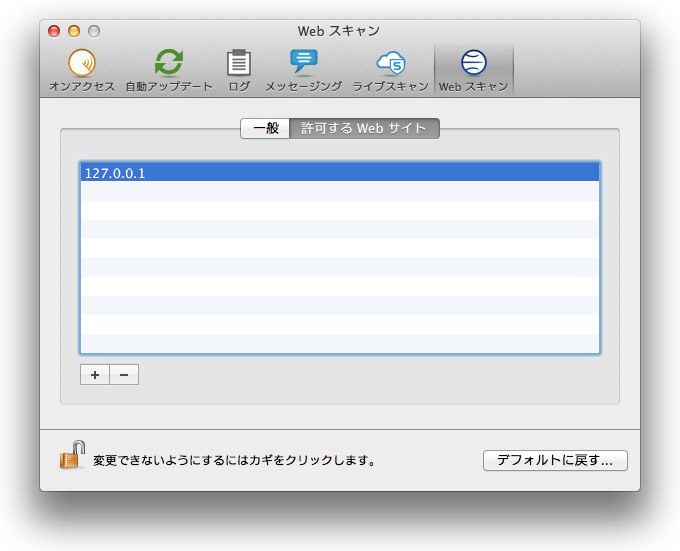Switch to the 一般 tab
Image resolution: width=680 pixels, height=551 pixels.
tap(265, 128)
